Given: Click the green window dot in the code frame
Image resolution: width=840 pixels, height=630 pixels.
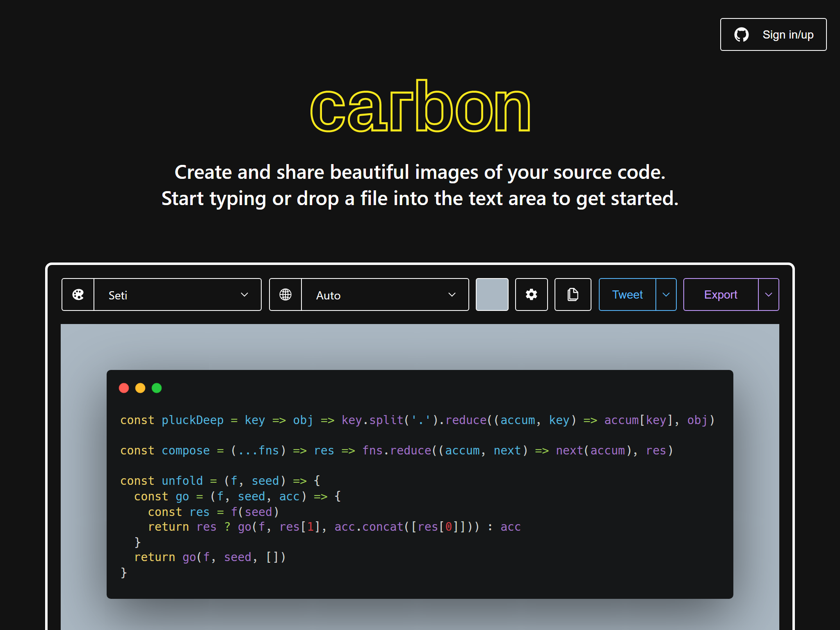Looking at the screenshot, I should (156, 388).
